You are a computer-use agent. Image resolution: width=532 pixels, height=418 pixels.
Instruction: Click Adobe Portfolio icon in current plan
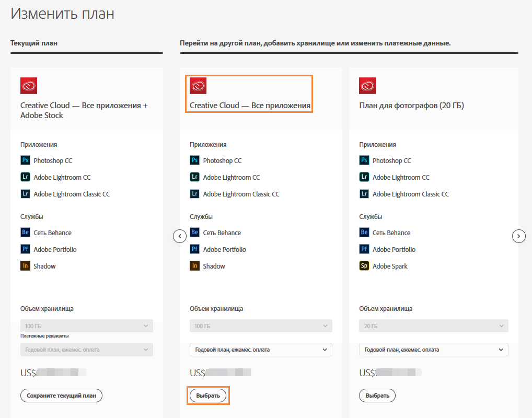coord(25,249)
